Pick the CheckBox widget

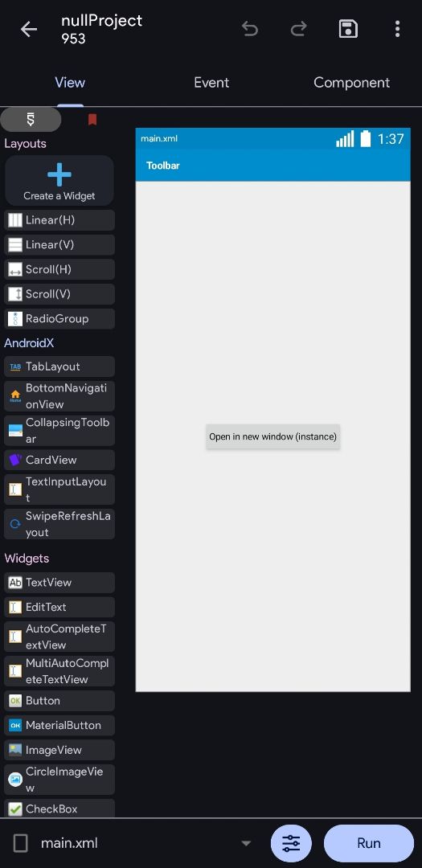click(59, 809)
